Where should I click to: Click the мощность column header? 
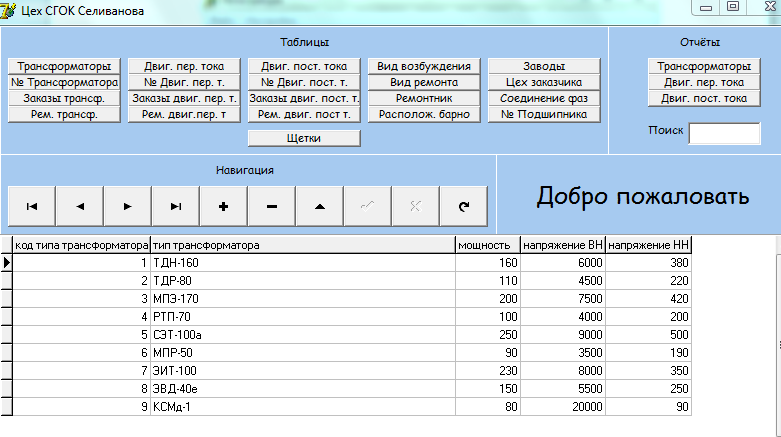[x=488, y=245]
